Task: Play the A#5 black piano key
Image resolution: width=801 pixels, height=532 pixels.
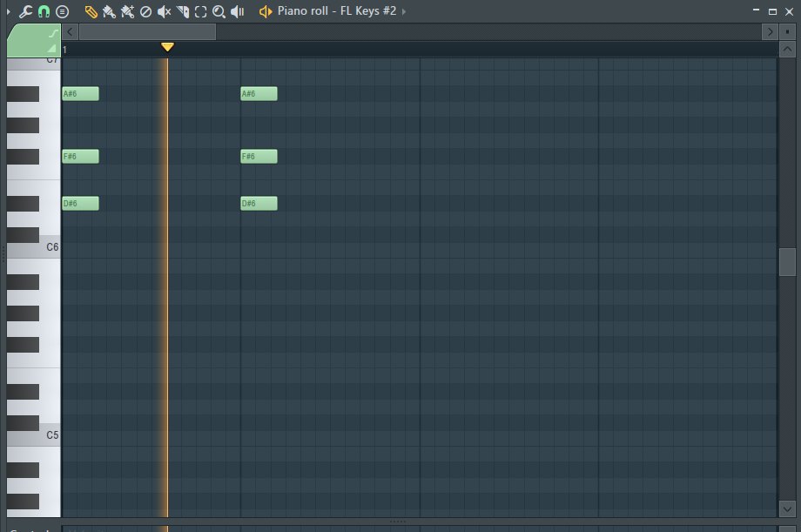Action: (23, 282)
